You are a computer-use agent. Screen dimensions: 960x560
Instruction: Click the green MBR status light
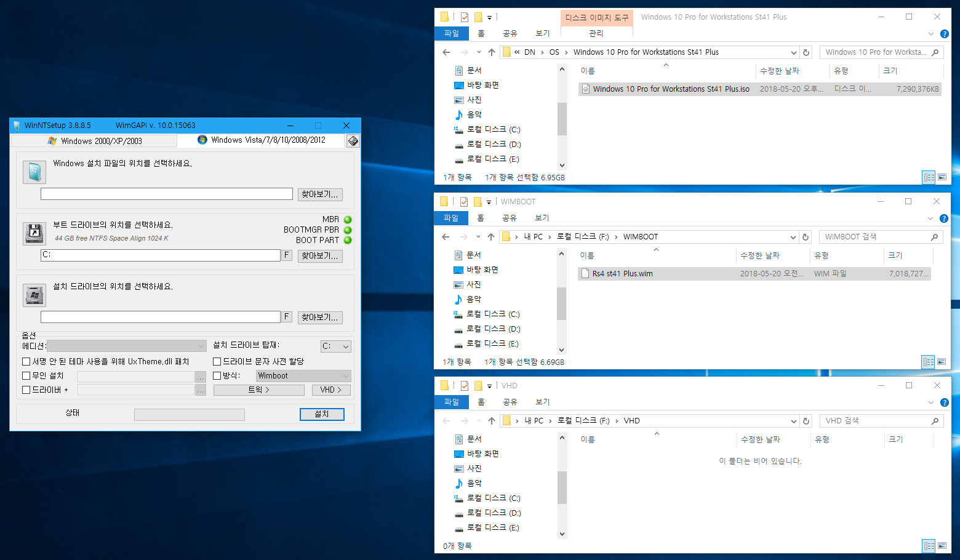tap(348, 220)
